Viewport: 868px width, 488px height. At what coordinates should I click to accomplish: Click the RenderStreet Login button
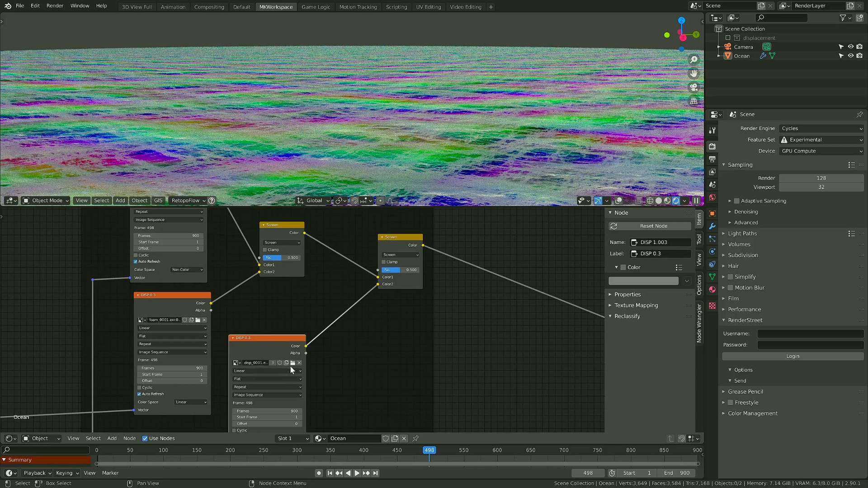[x=793, y=356]
